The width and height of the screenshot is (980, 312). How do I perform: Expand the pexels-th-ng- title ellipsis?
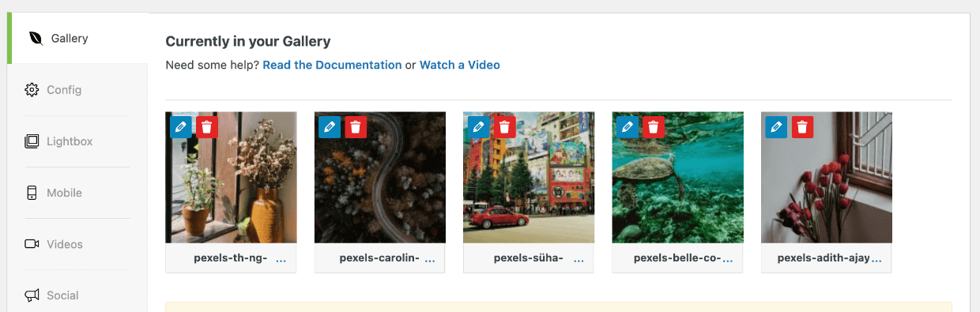281,259
